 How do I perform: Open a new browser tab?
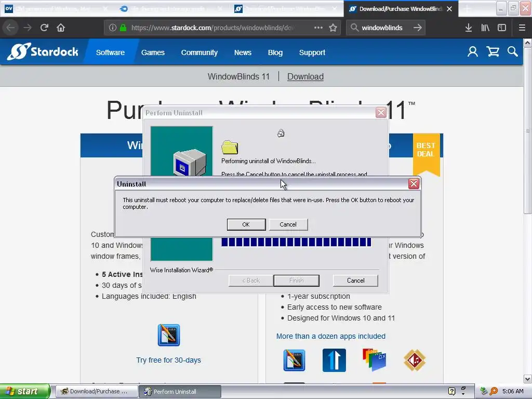467,9
